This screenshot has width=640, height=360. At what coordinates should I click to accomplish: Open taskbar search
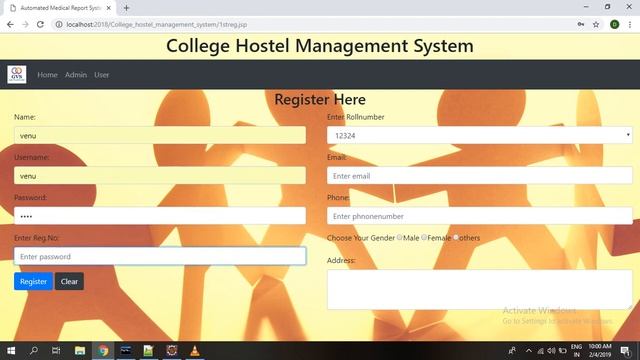pyautogui.click(x=33, y=351)
